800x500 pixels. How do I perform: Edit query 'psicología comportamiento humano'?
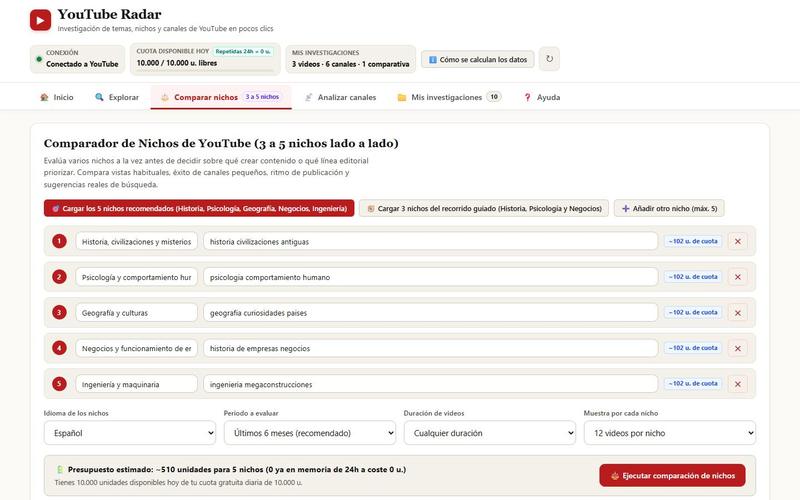point(430,277)
